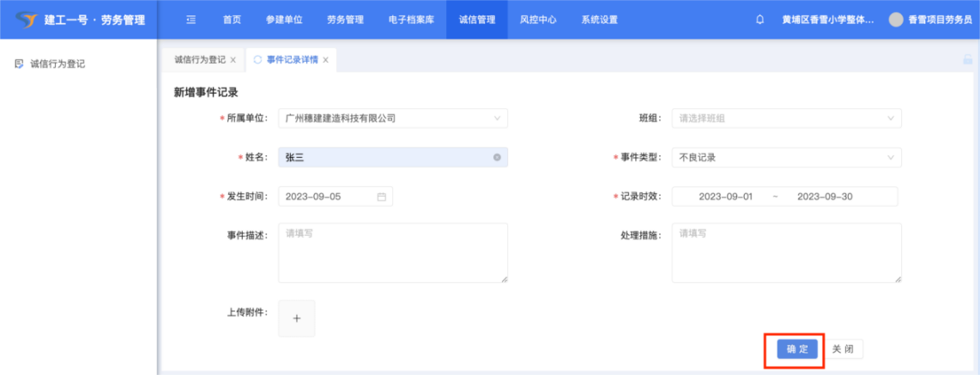
Task: Click the user avatar icon
Action: pyautogui.click(x=896, y=19)
